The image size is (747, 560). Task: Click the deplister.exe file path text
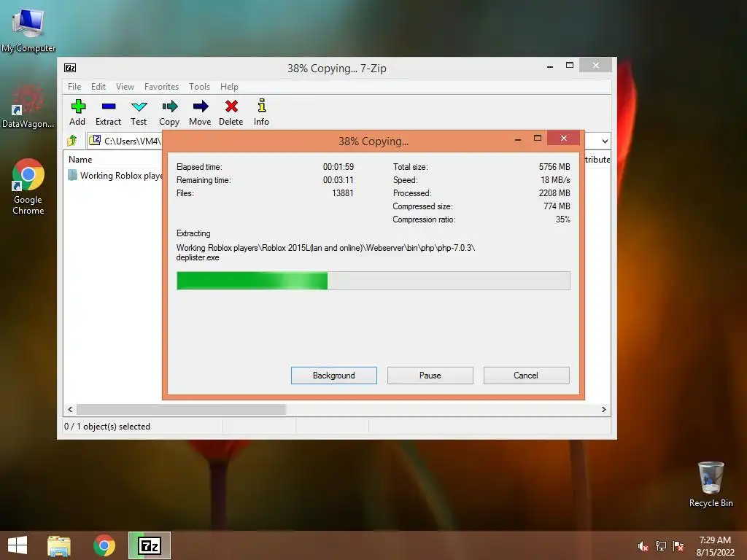pyautogui.click(x=325, y=252)
